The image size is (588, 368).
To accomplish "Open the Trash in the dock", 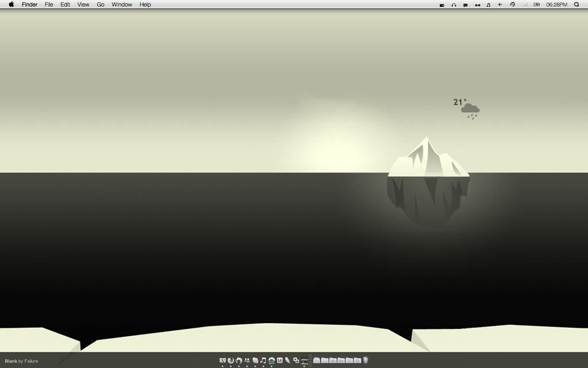I will point(366,360).
